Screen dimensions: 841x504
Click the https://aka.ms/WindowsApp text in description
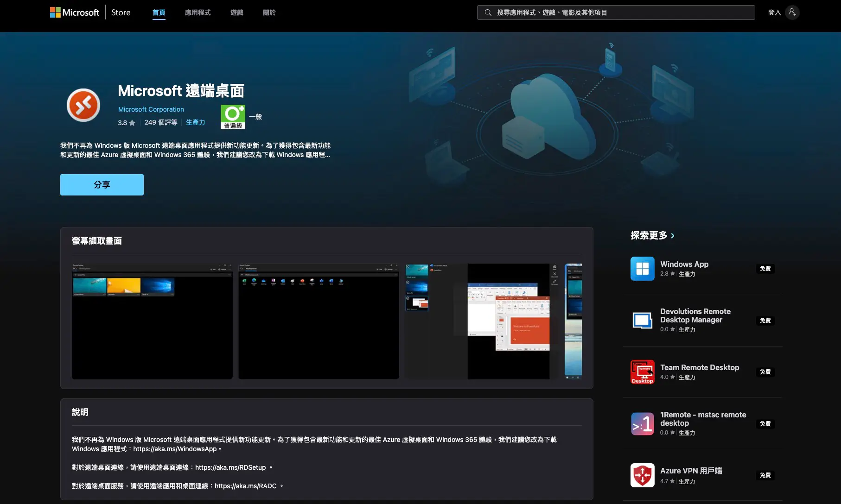pyautogui.click(x=175, y=449)
